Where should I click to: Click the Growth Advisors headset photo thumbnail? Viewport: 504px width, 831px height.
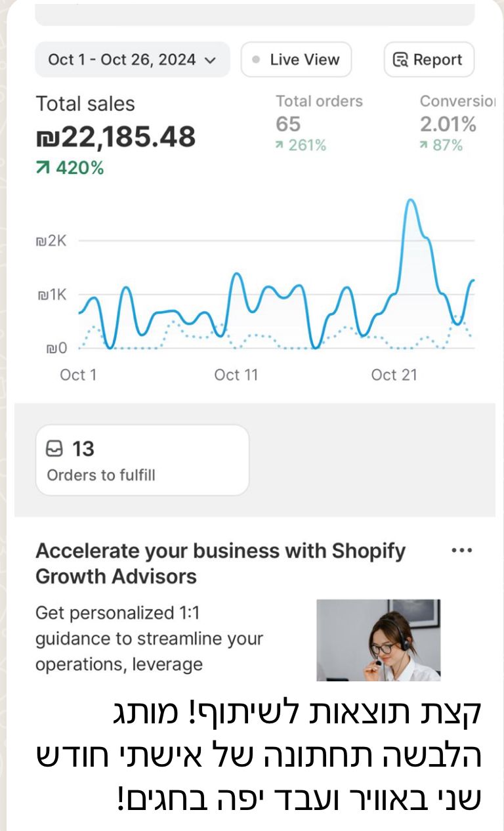[379, 640]
